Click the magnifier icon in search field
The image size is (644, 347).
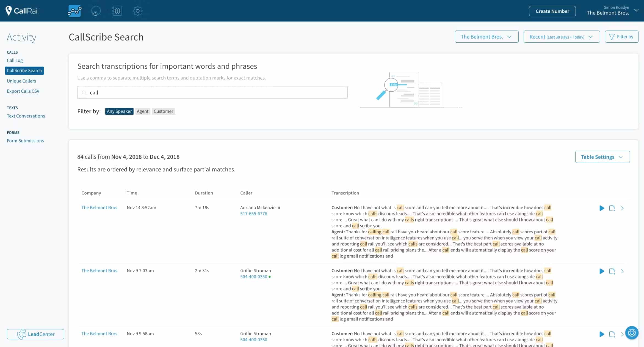pyautogui.click(x=84, y=92)
